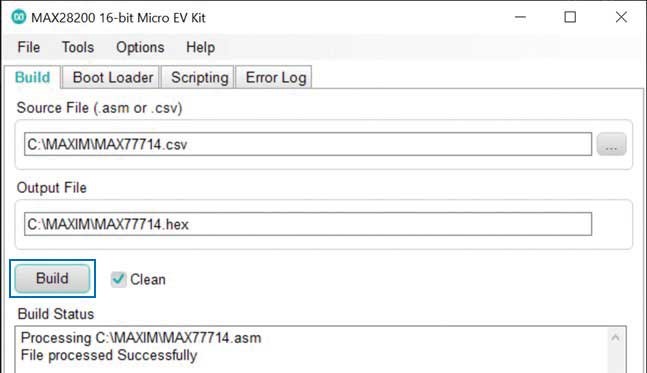This screenshot has height=373, width=647.
Task: Click the Maxim app logo icon
Action: click(x=19, y=17)
